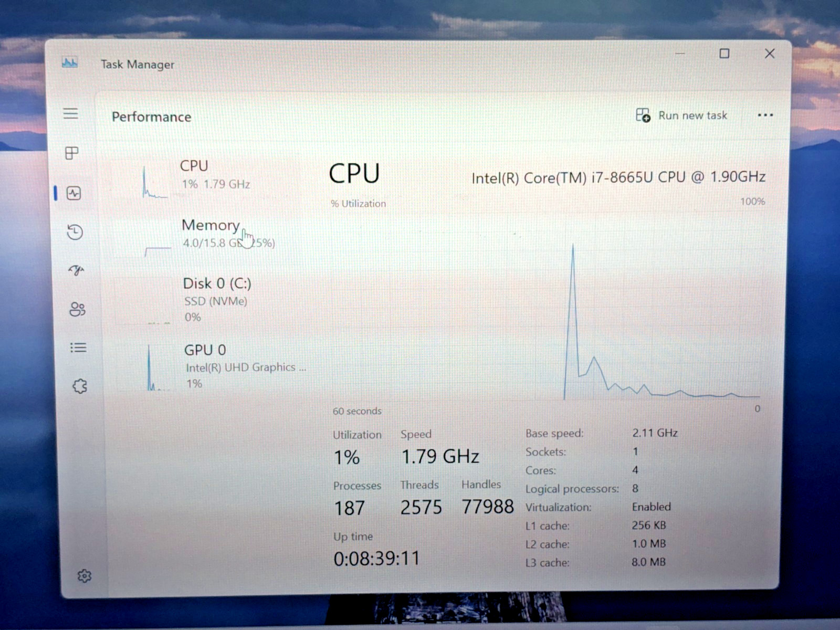Click the L3 cache value 8.0 MB

point(648,562)
